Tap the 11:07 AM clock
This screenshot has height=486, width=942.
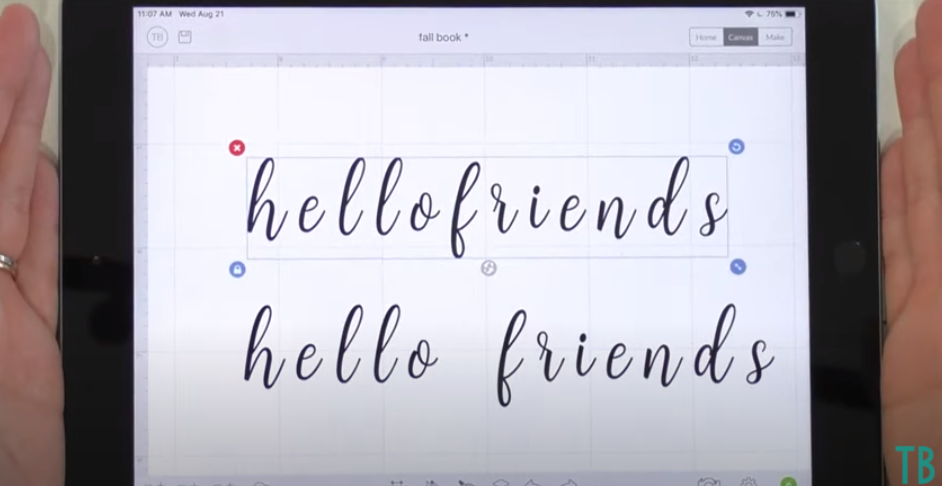pos(154,14)
